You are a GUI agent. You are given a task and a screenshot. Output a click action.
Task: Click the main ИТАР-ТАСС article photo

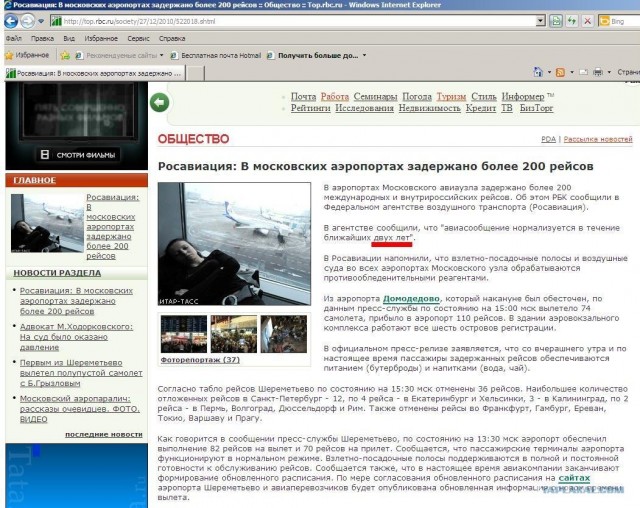pyautogui.click(x=234, y=244)
